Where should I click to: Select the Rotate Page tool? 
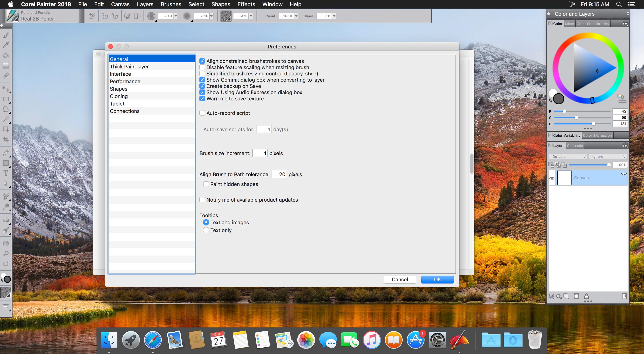pyautogui.click(x=6, y=264)
